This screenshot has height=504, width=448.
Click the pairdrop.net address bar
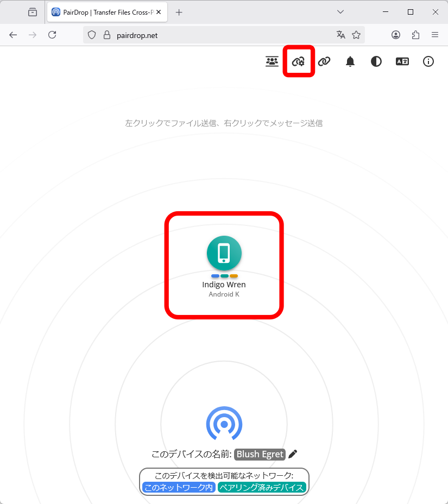tap(224, 35)
